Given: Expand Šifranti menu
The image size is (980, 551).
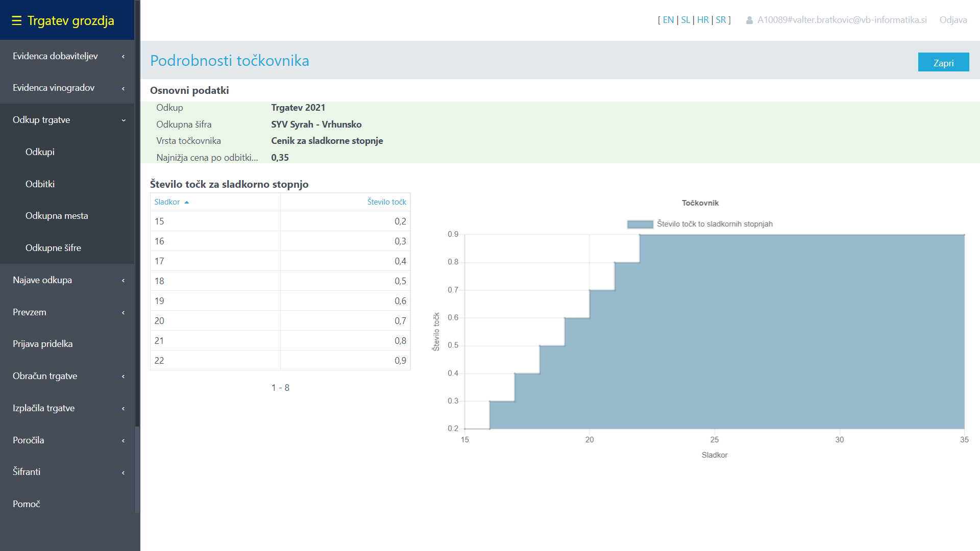Looking at the screenshot, I should click(67, 472).
